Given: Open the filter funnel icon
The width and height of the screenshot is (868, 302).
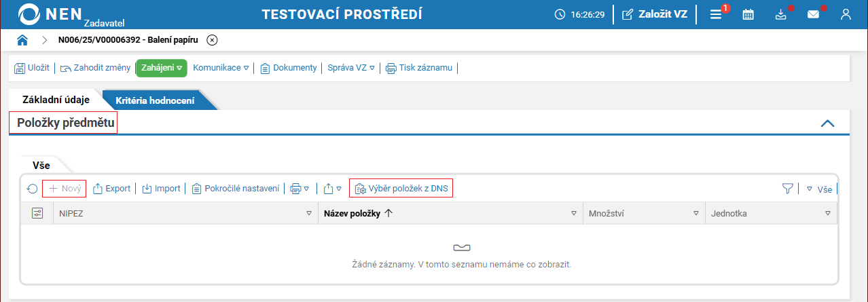Looking at the screenshot, I should point(787,189).
